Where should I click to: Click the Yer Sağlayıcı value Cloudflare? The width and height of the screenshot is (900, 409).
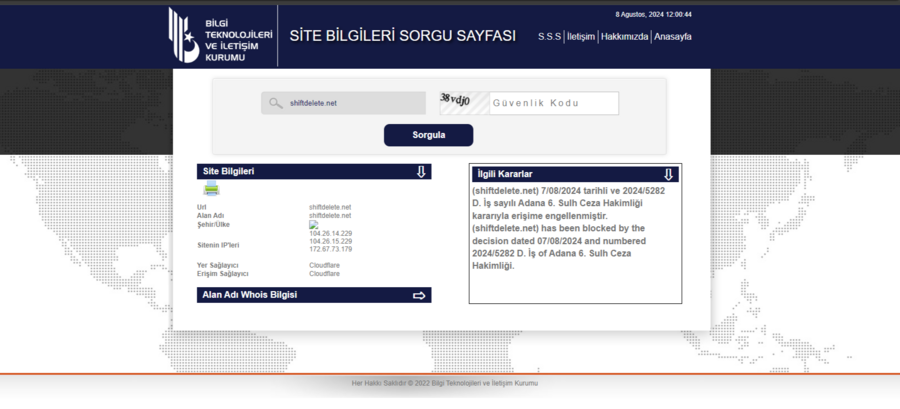coord(324,266)
